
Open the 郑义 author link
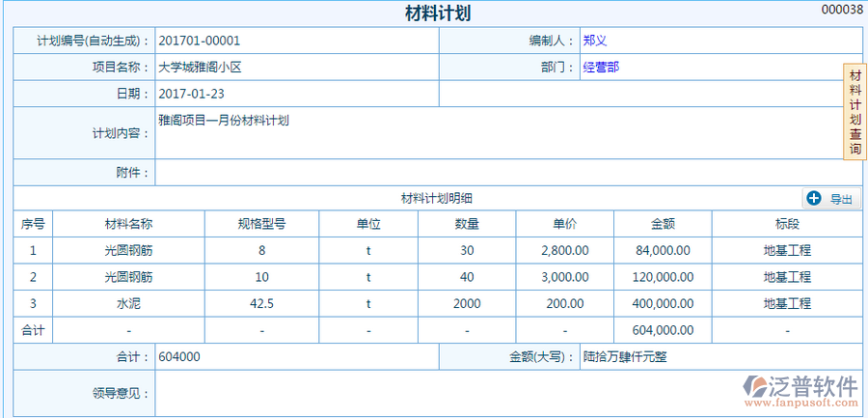coord(594,42)
